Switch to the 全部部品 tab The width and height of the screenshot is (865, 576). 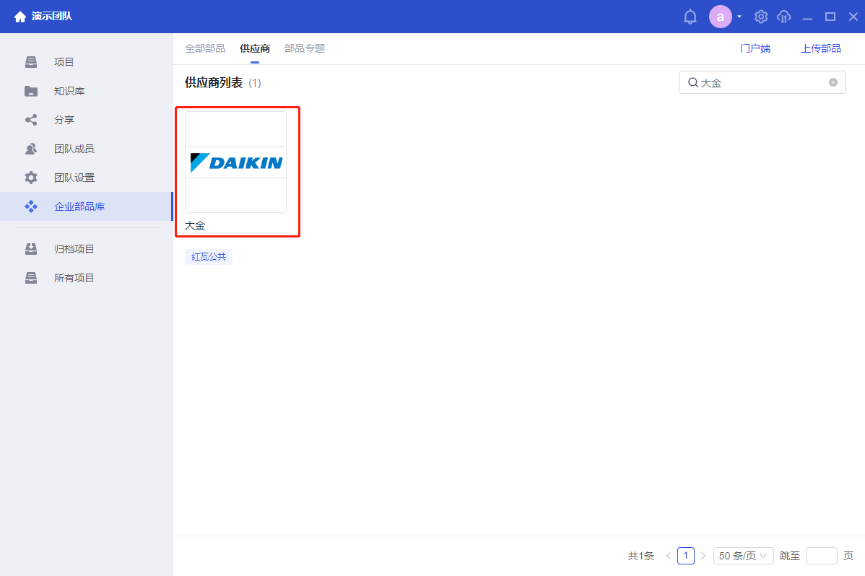(x=205, y=49)
